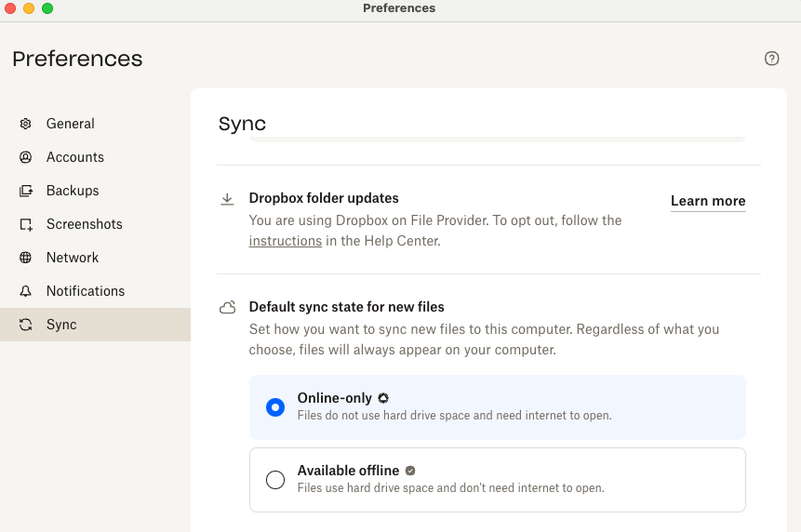Image resolution: width=801 pixels, height=532 pixels.
Task: Click the Dropbox folder updates heading
Action: pos(324,198)
